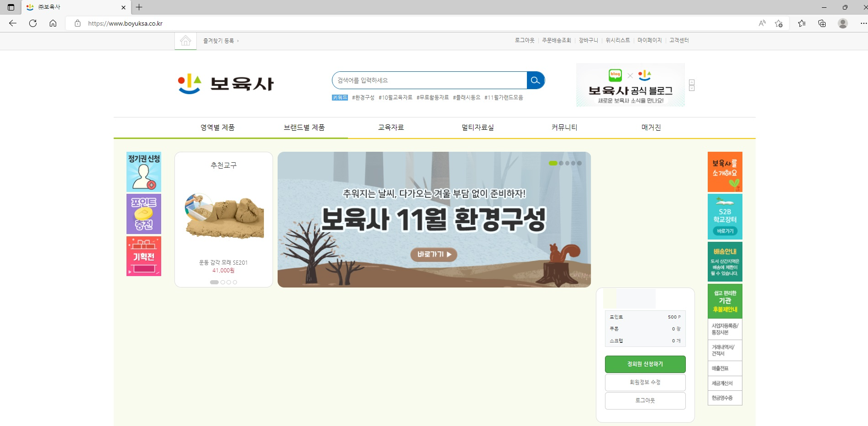Focus the 검색어를 입력하세요 search field

429,80
